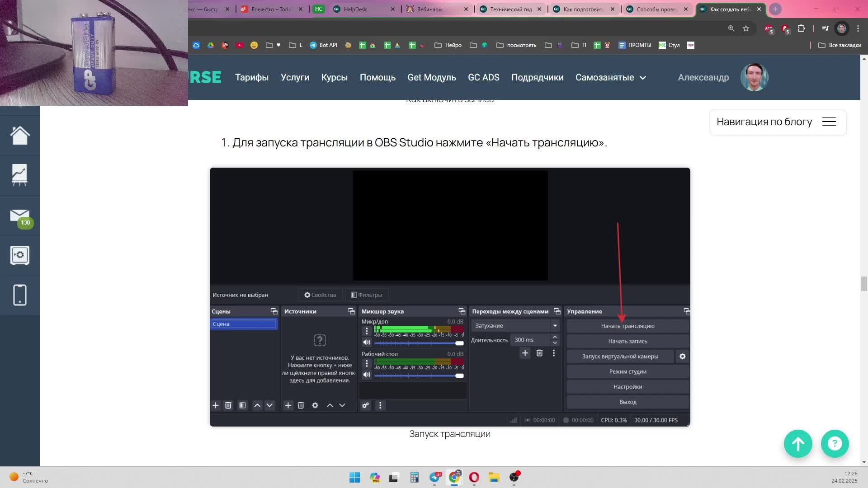Open OBS Studio from the taskbar
The image size is (868, 488).
tap(514, 477)
